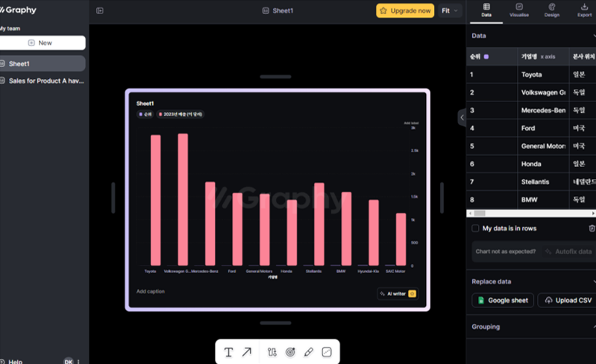The width and height of the screenshot is (596, 364).
Task: Select the Ford cell in data table
Action: (x=543, y=128)
